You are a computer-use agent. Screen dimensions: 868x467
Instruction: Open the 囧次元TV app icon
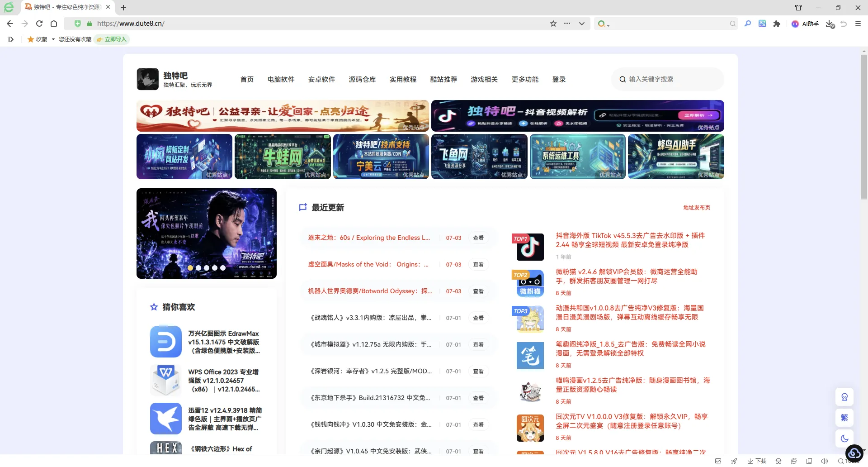pyautogui.click(x=530, y=428)
